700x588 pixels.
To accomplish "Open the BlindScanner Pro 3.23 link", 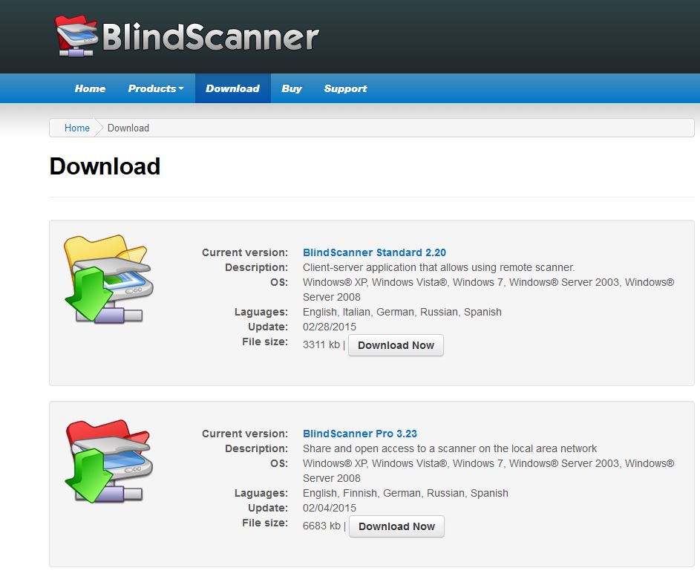I will [359, 434].
